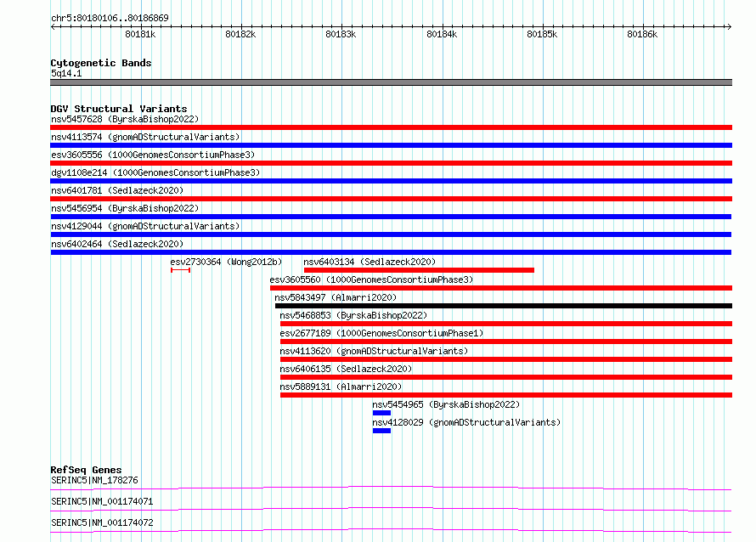Viewport: 756px width, 542px height.
Task: Select the red bar under nsv6403134
Action: tap(419, 270)
